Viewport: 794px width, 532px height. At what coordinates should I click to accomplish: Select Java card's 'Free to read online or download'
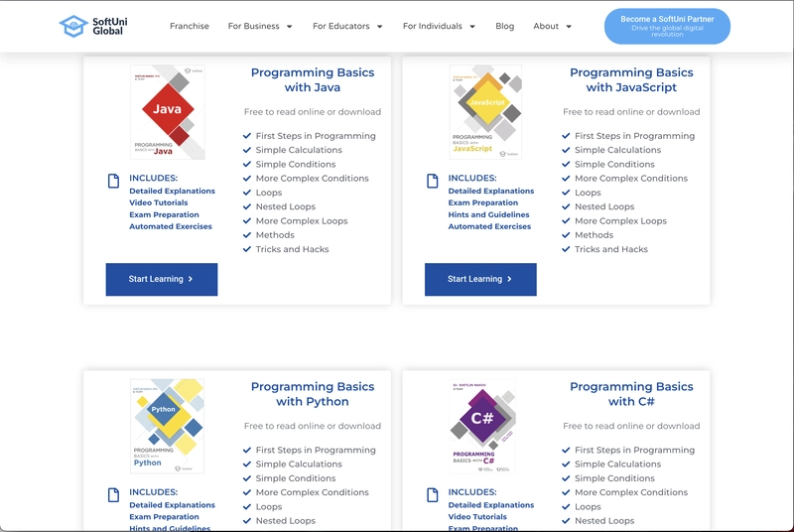pyautogui.click(x=313, y=112)
